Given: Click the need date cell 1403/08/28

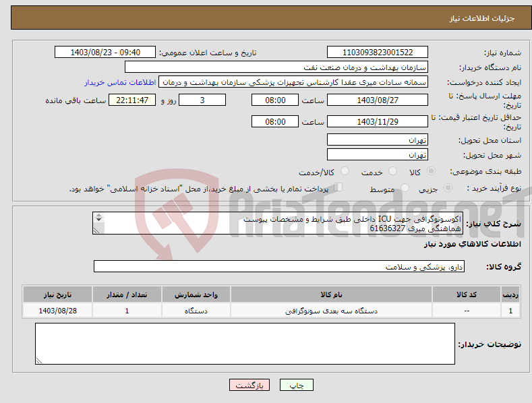Looking at the screenshot, I should click(58, 311).
